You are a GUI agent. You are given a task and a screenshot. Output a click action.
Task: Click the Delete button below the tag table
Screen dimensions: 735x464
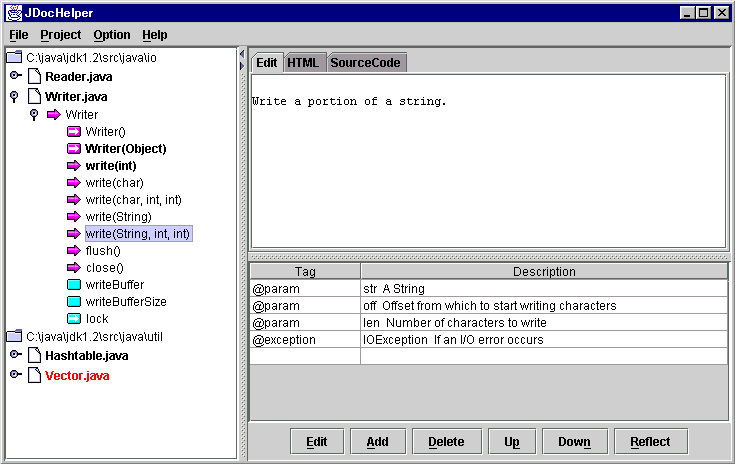pos(446,441)
